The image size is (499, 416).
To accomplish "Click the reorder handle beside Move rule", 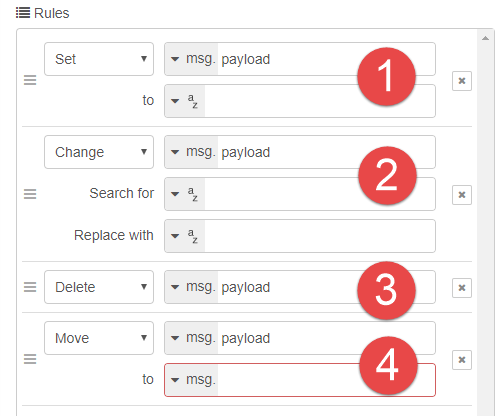I will tap(30, 359).
